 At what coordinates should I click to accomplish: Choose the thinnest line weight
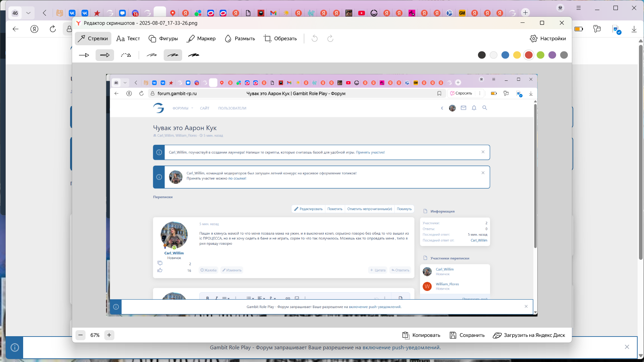[152, 55]
